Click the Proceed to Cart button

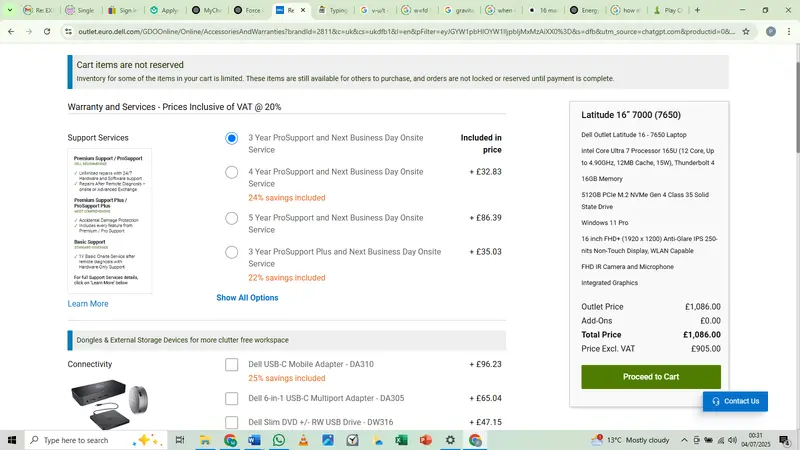point(651,377)
